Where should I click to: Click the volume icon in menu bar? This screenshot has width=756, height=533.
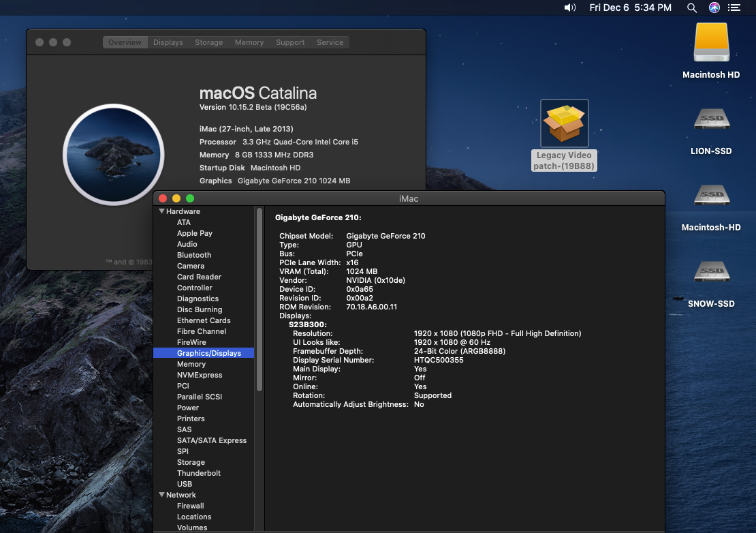pyautogui.click(x=570, y=7)
